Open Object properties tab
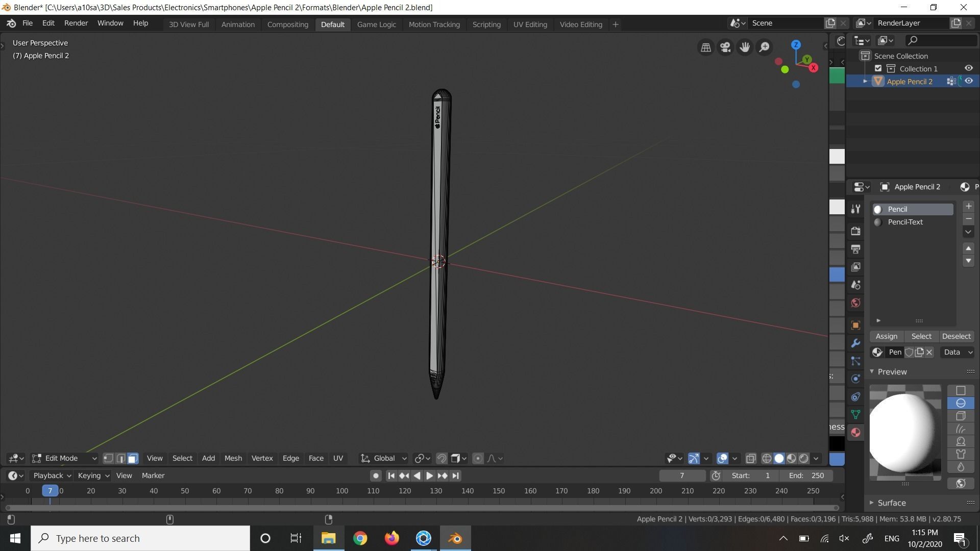Screen dimensions: 980x551 coord(855,325)
